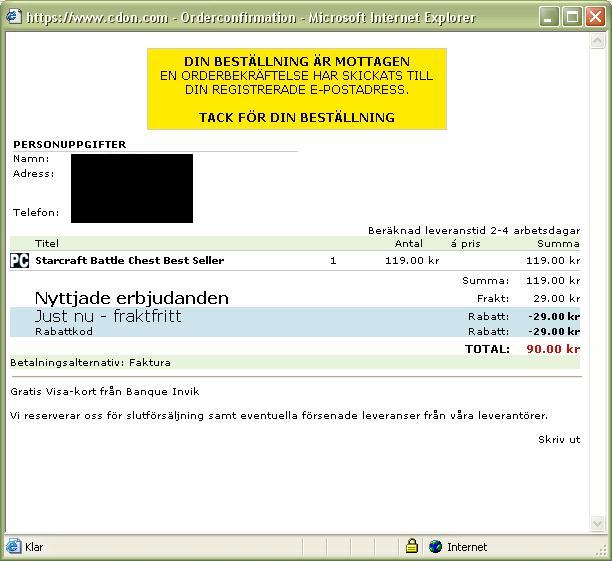Click the Skriv ut print link
The image size is (612, 561).
point(559,439)
